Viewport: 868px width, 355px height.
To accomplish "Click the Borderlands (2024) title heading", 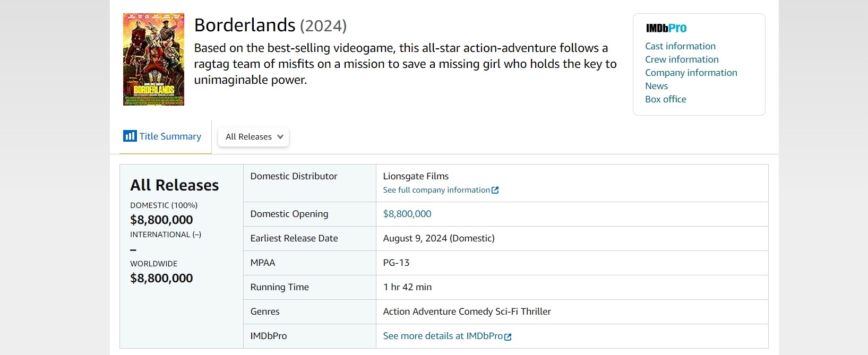I will [270, 25].
